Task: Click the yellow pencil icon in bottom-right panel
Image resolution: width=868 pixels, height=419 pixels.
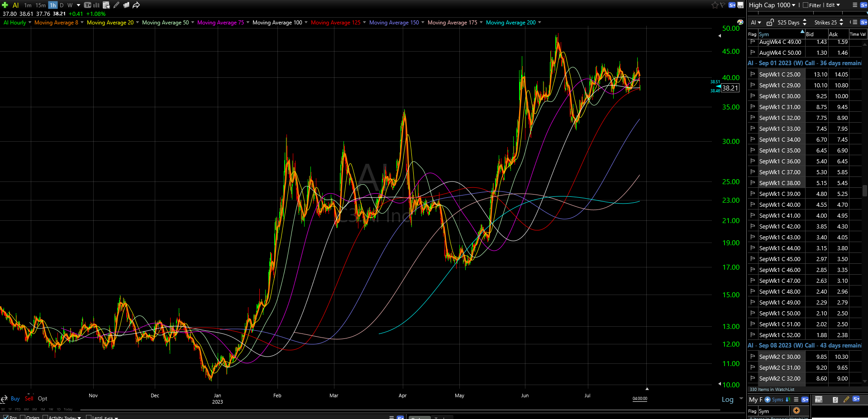Action: [846, 399]
